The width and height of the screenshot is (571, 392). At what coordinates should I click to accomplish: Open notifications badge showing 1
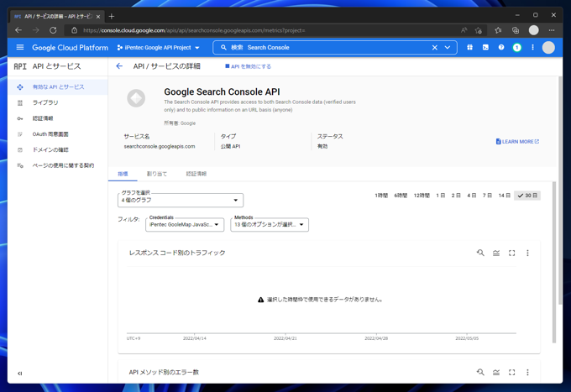click(x=516, y=47)
